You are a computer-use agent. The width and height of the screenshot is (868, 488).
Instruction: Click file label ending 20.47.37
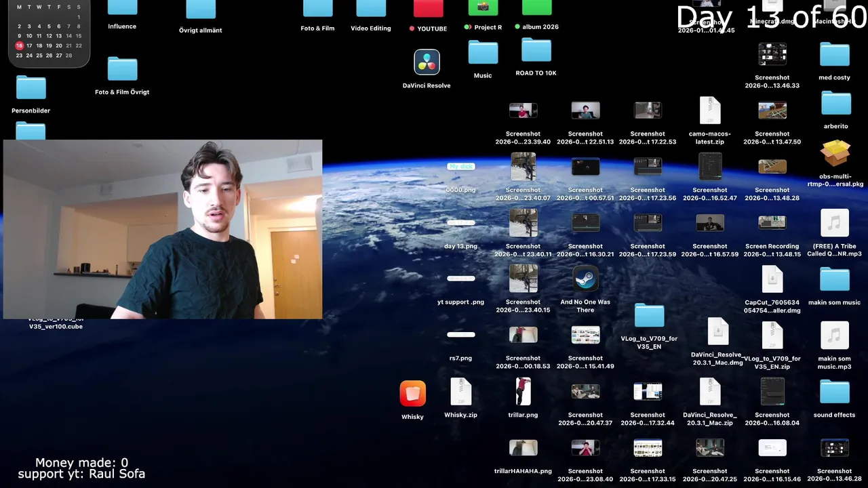[585, 419]
